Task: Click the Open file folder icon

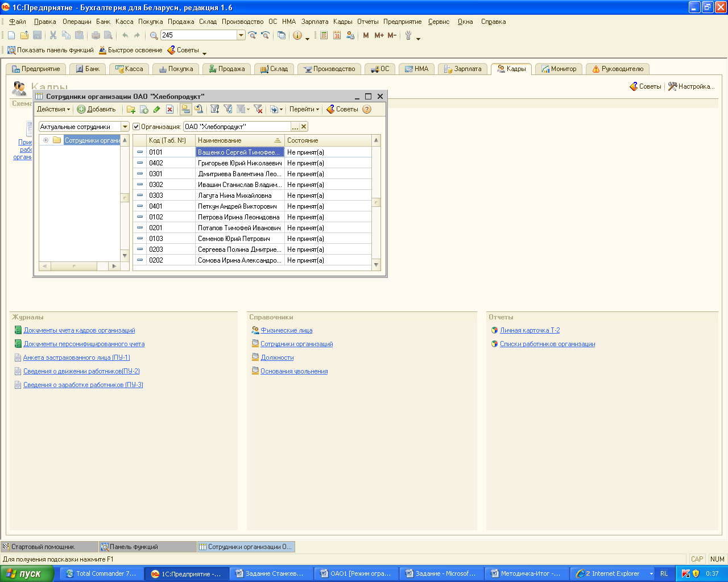Action: pyautogui.click(x=24, y=35)
